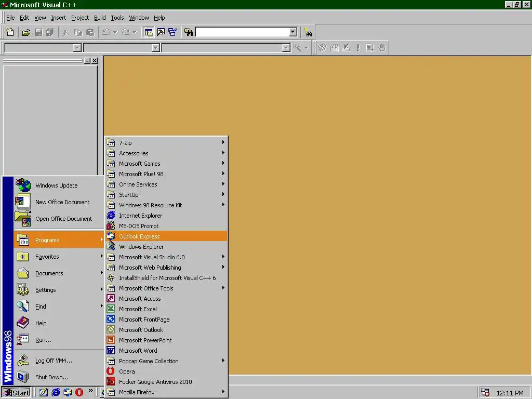Expand the Documents submenu
The image size is (532, 399).
tap(59, 273)
